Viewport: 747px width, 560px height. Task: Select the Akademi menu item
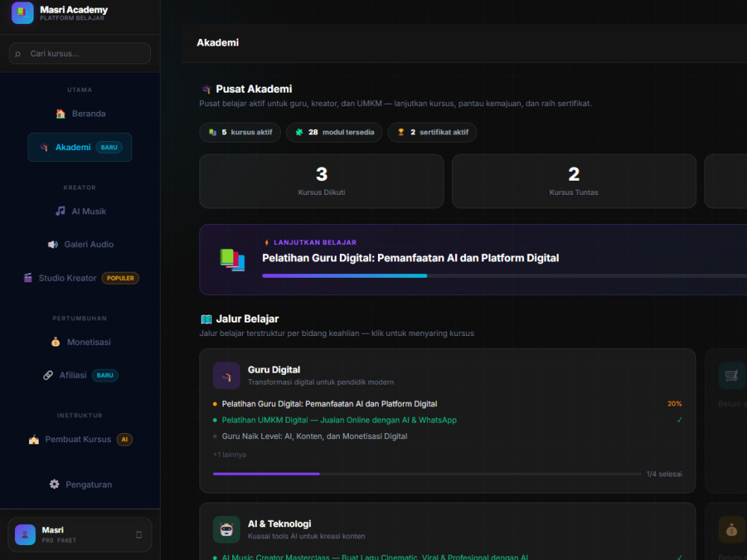(80, 147)
